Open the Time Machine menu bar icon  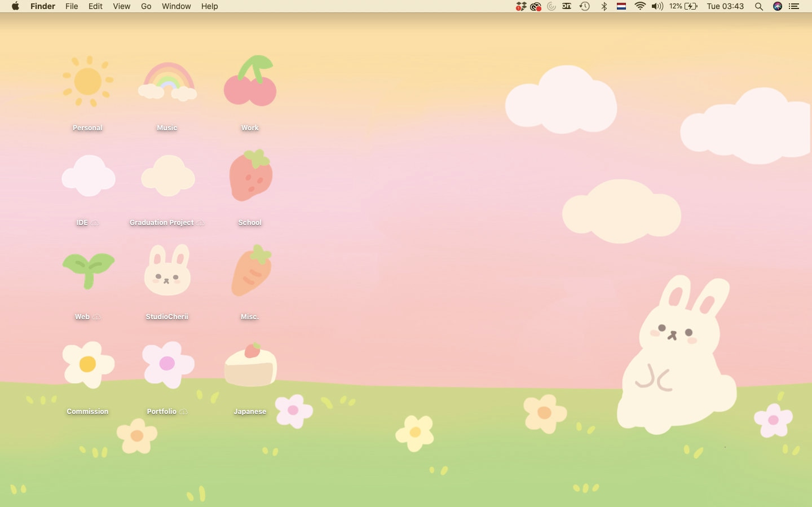tap(585, 6)
